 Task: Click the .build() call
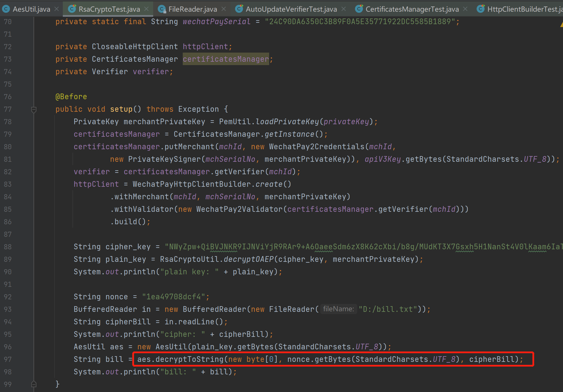[x=130, y=222]
